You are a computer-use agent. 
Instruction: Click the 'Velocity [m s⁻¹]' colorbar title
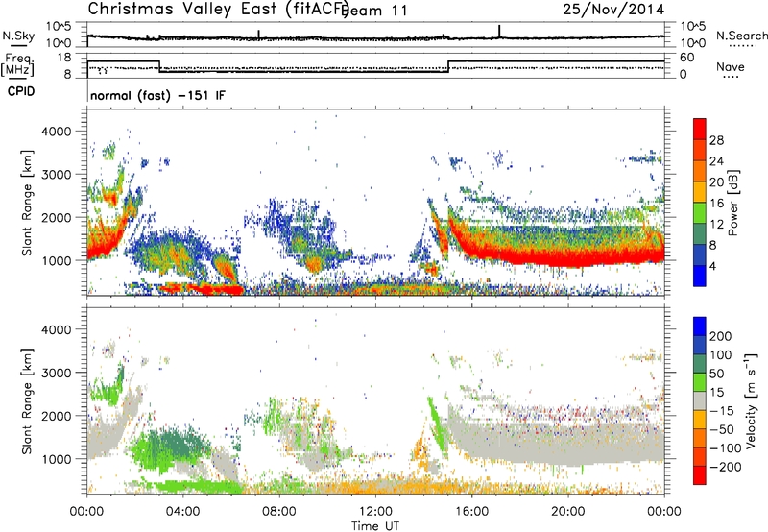point(751,400)
